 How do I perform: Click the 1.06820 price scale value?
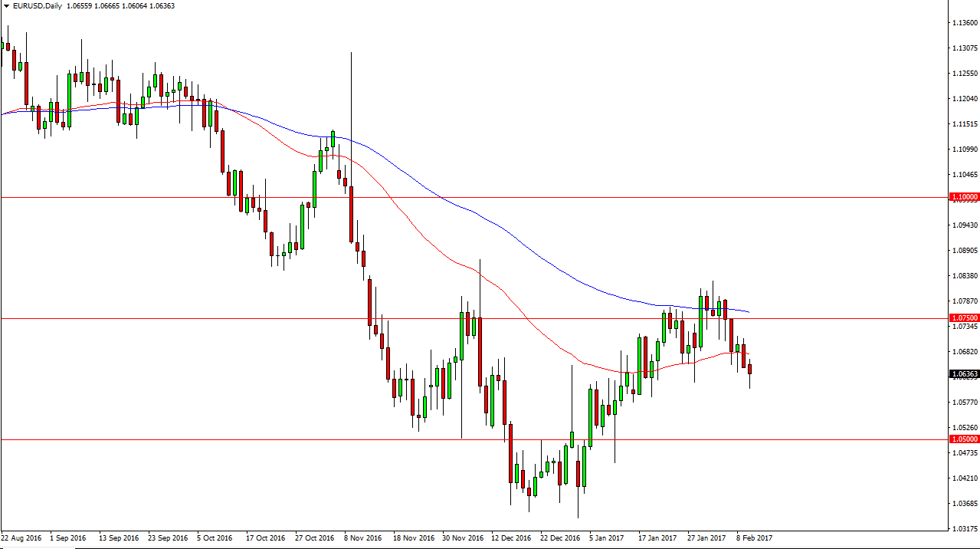point(964,352)
